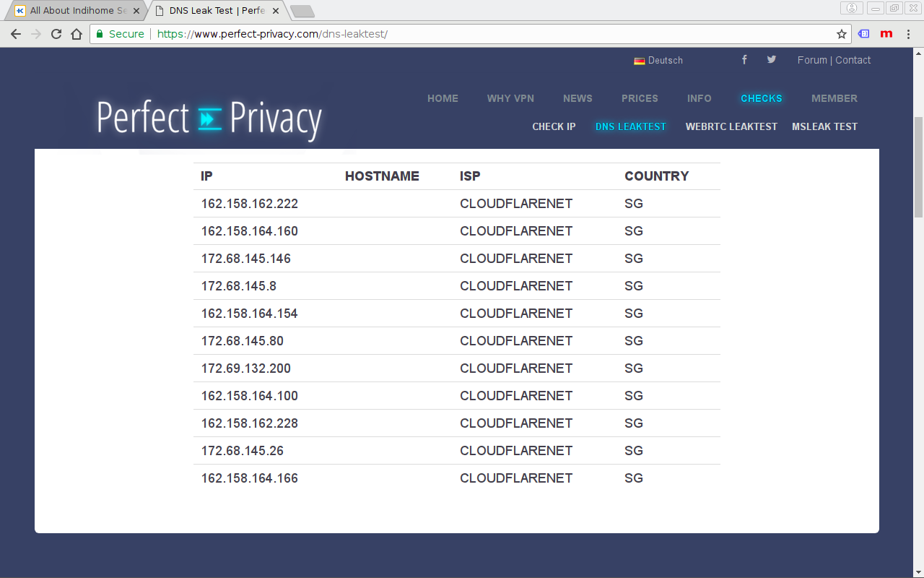Select IP address 162.158.162.222
Image resolution: width=924 pixels, height=578 pixels.
[250, 204]
